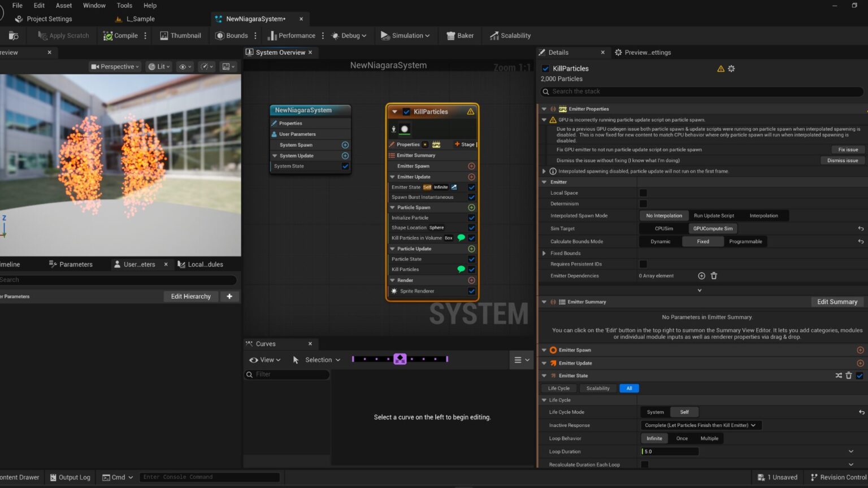Image resolution: width=868 pixels, height=488 pixels.
Task: Click the Fix issue button
Action: pos(847,149)
